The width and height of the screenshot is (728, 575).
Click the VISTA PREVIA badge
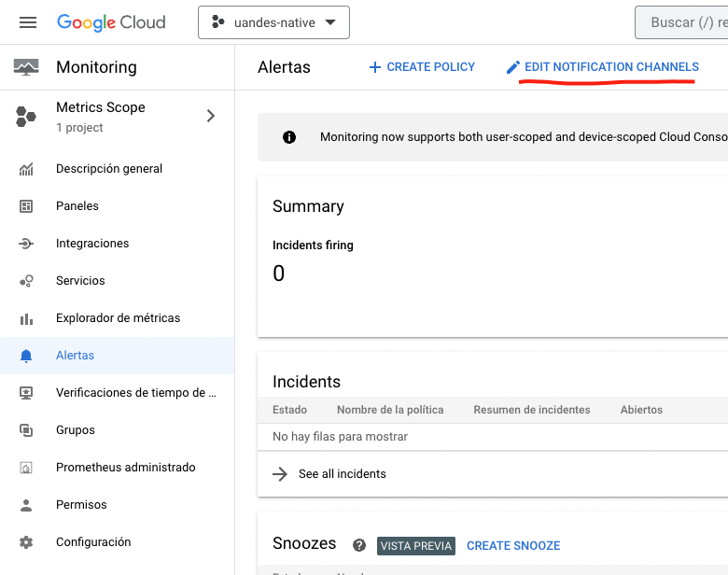tap(416, 546)
